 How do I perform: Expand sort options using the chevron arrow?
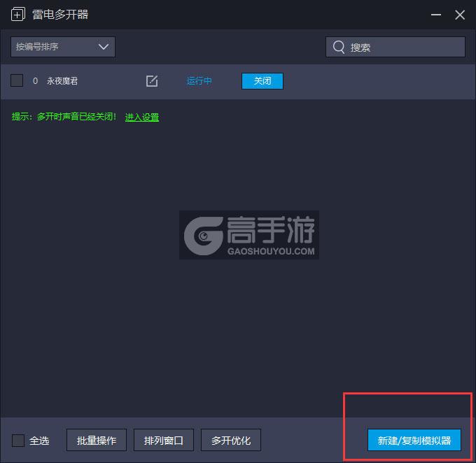click(x=104, y=47)
